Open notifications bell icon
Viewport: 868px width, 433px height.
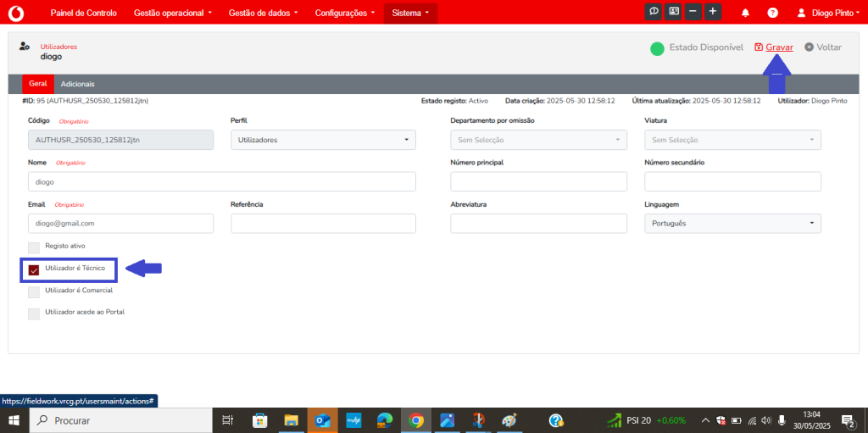pos(746,13)
